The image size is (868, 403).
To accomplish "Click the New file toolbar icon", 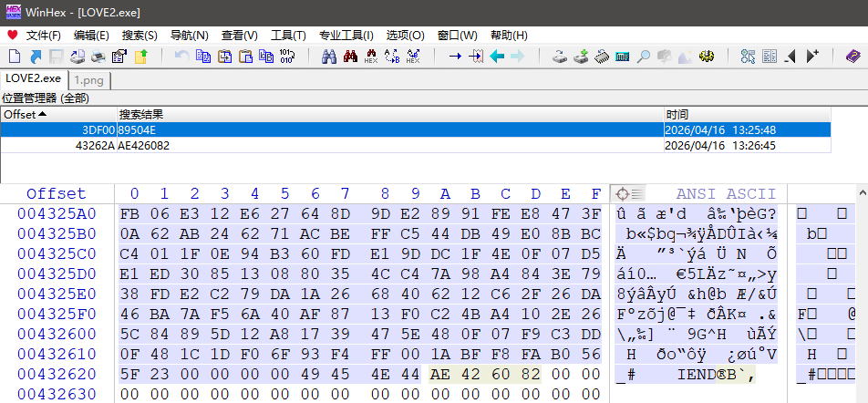I will click(x=15, y=57).
